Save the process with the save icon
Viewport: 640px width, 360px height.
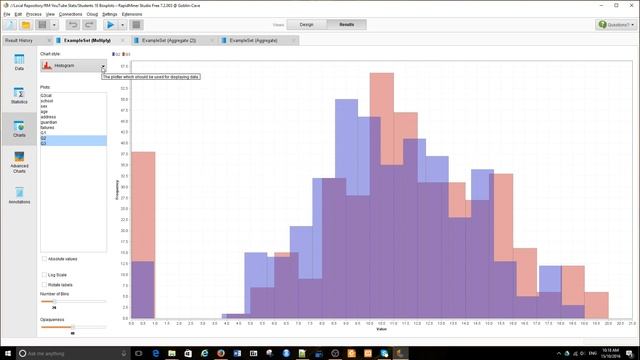click(x=42, y=25)
